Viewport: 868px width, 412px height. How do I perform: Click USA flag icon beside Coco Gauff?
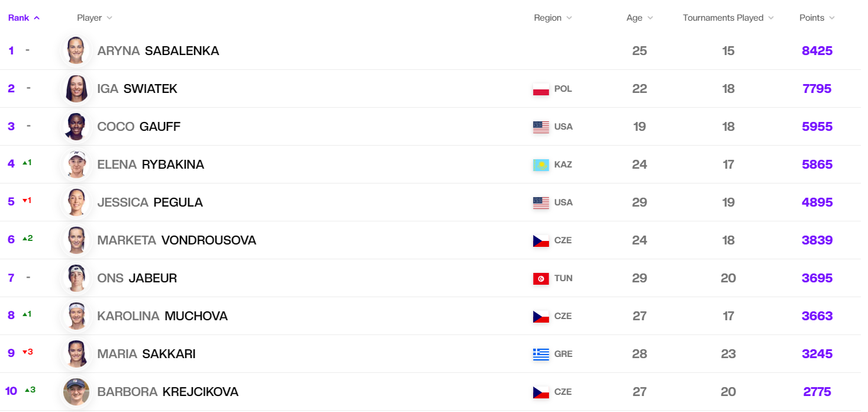pyautogui.click(x=541, y=127)
